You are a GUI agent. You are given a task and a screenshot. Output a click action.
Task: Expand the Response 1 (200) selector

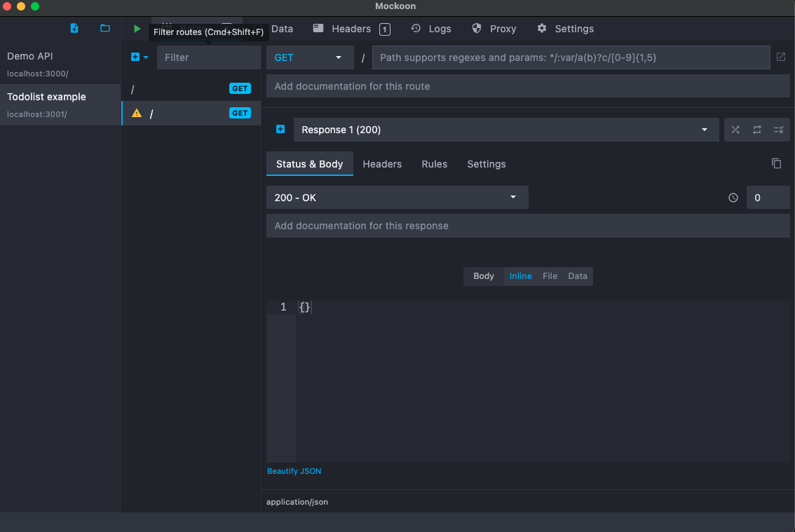(x=505, y=130)
